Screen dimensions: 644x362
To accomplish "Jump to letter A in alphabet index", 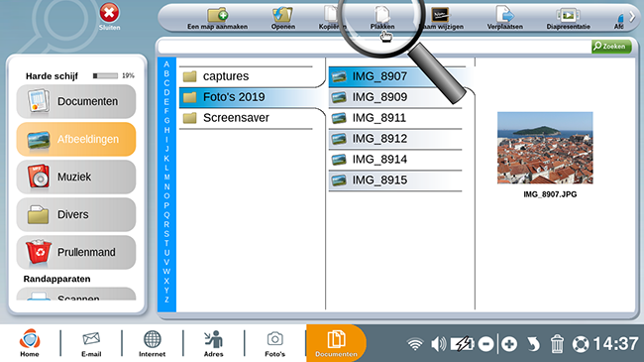I will pyautogui.click(x=166, y=64).
